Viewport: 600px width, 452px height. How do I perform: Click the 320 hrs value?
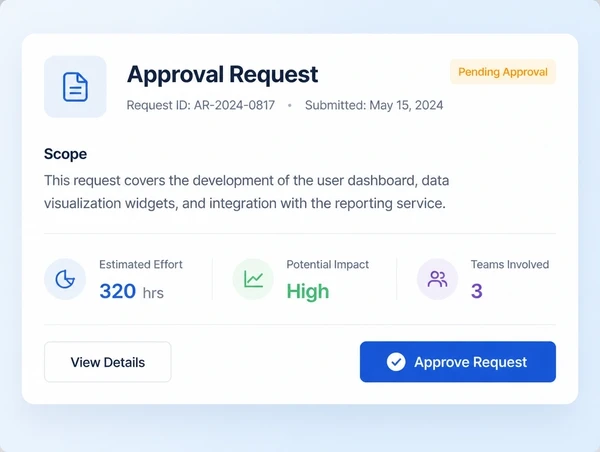click(x=132, y=292)
